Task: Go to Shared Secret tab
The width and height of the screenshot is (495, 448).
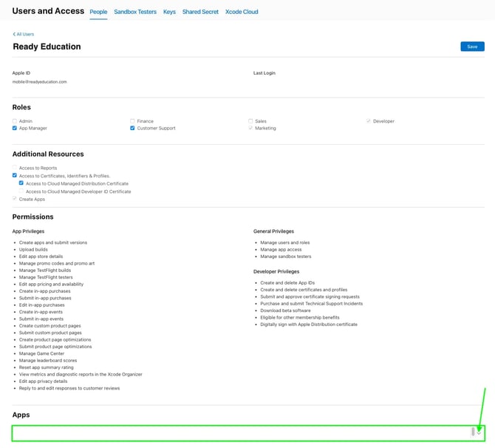Action: [200, 12]
